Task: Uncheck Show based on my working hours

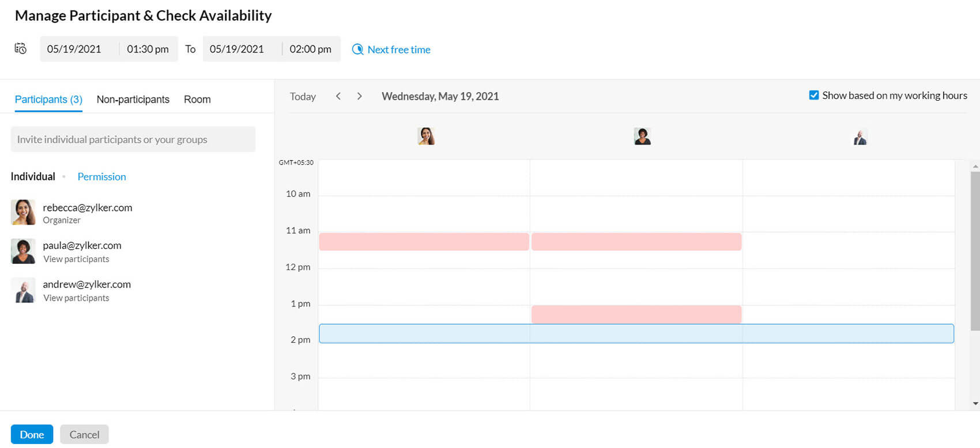Action: click(x=814, y=96)
